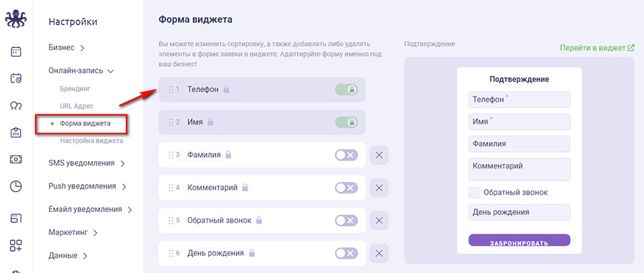
Task: Remove the Обратный звонок field with X button
Action: pyautogui.click(x=379, y=221)
